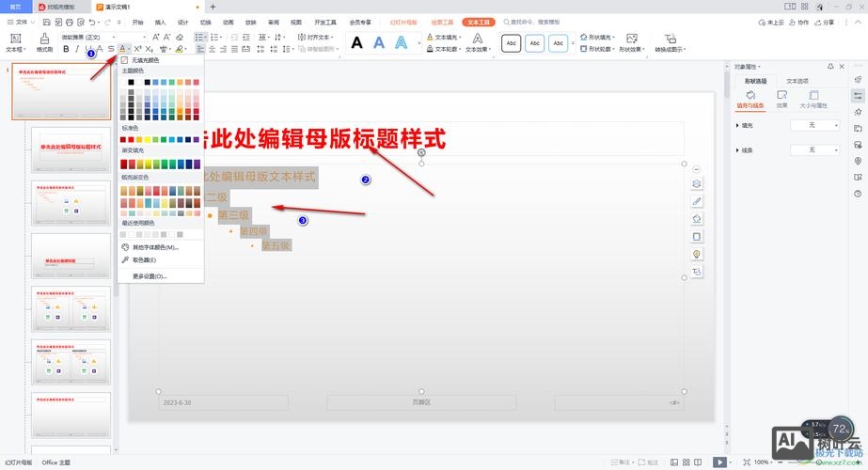Open the 形状效果 shape effects dropdown
Screen dimensions: 868x470
pos(632,42)
